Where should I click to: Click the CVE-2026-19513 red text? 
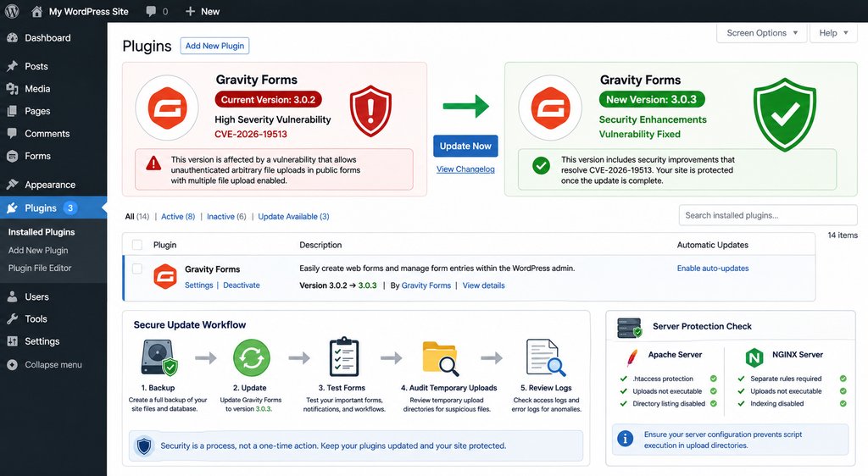point(251,135)
